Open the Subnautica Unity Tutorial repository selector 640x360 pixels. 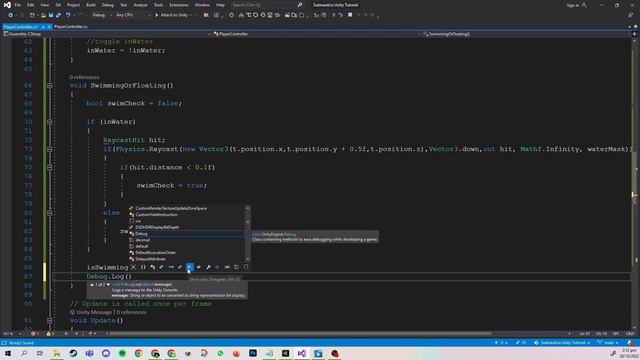pos(562,343)
